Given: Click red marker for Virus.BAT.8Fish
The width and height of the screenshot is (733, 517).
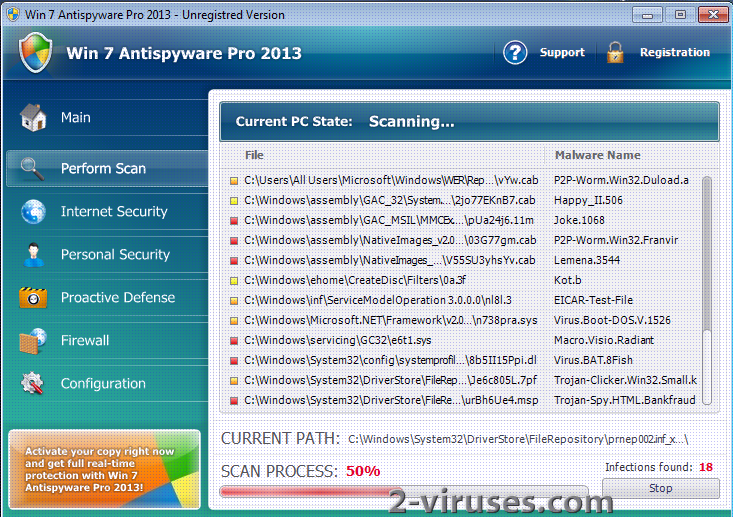Looking at the screenshot, I should pyautogui.click(x=234, y=361).
